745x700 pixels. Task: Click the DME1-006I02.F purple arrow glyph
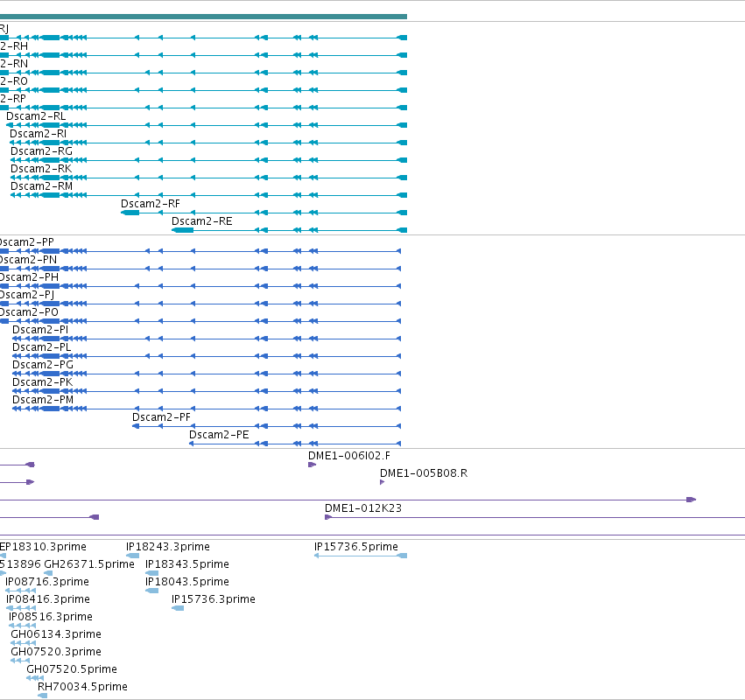point(313,465)
